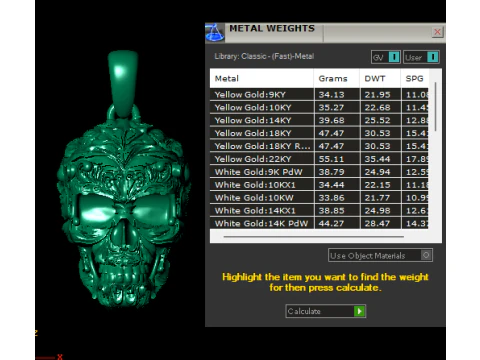This screenshot has height=360, width=480.
Task: Sort by the Grams column header
Action: [x=337, y=78]
